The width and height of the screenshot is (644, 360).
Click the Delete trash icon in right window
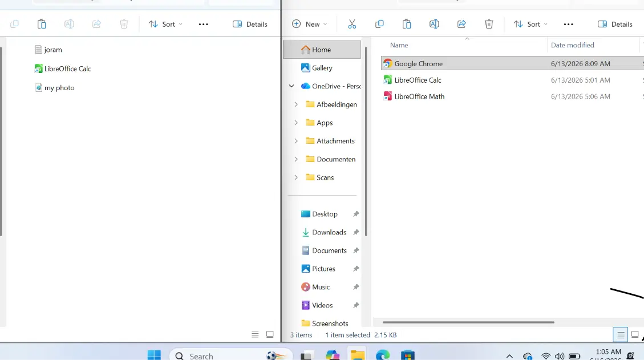point(489,24)
